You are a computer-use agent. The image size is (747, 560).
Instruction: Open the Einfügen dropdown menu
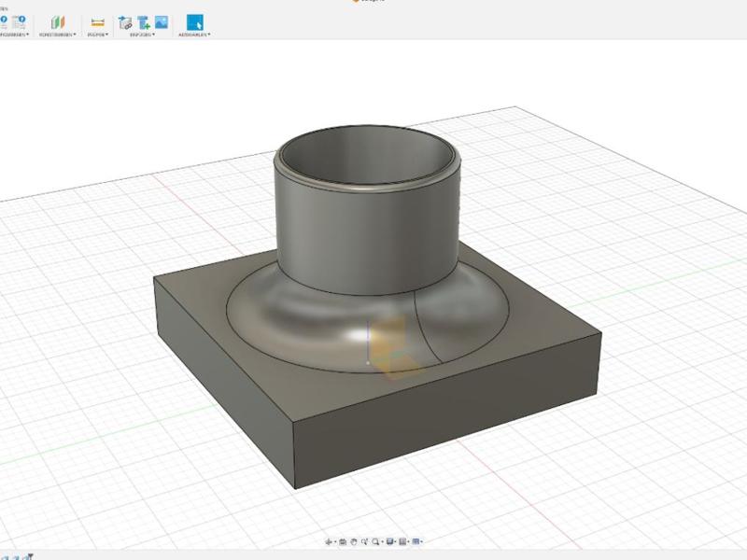tap(143, 35)
